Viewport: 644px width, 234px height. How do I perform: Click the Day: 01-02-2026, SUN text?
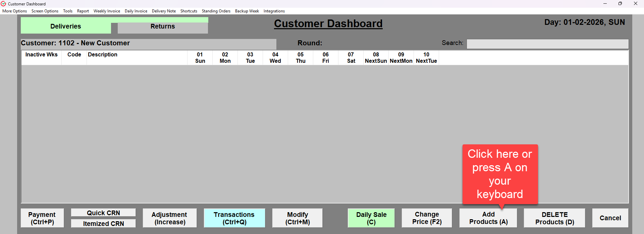[x=585, y=22]
